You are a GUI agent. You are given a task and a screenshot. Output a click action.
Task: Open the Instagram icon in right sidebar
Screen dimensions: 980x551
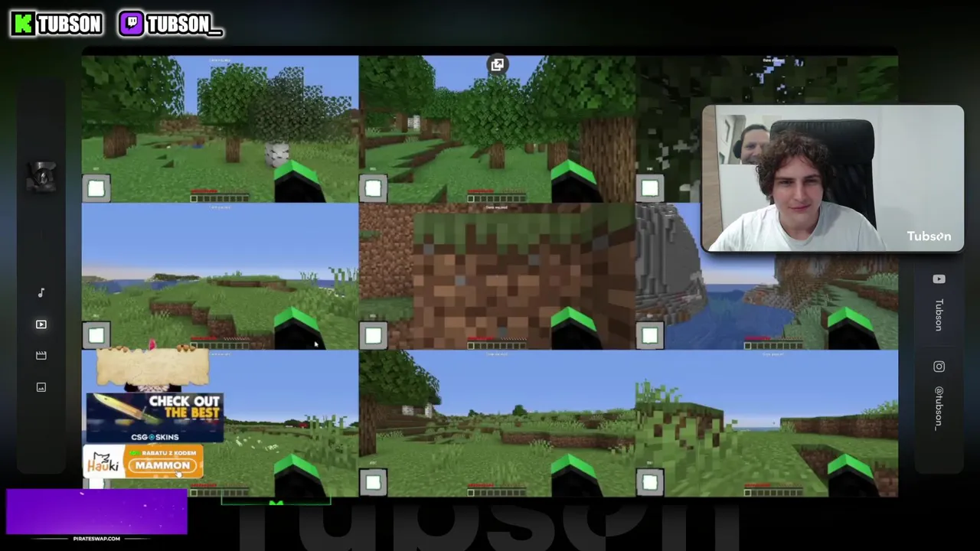[939, 367]
